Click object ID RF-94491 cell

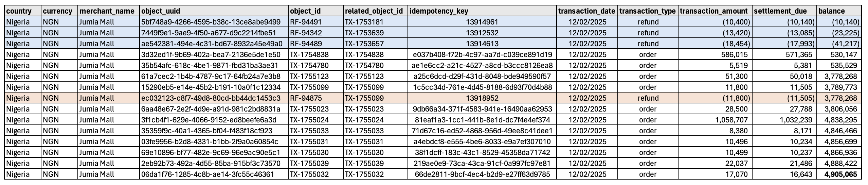[x=306, y=22]
